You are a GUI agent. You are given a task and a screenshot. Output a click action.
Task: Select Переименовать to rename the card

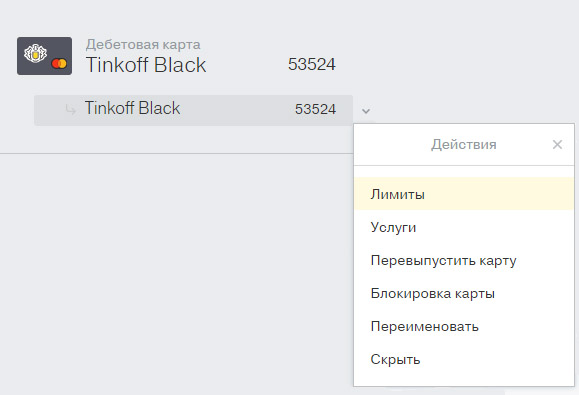coord(464,326)
